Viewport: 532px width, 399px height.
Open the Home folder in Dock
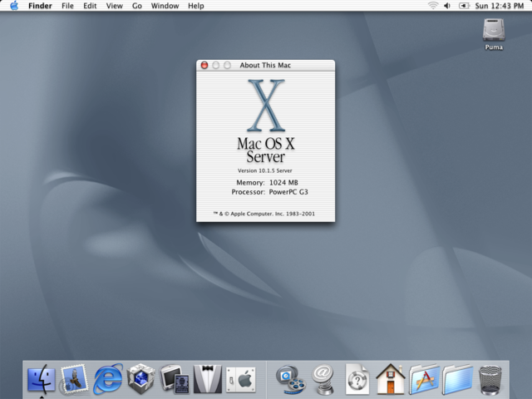[391, 379]
